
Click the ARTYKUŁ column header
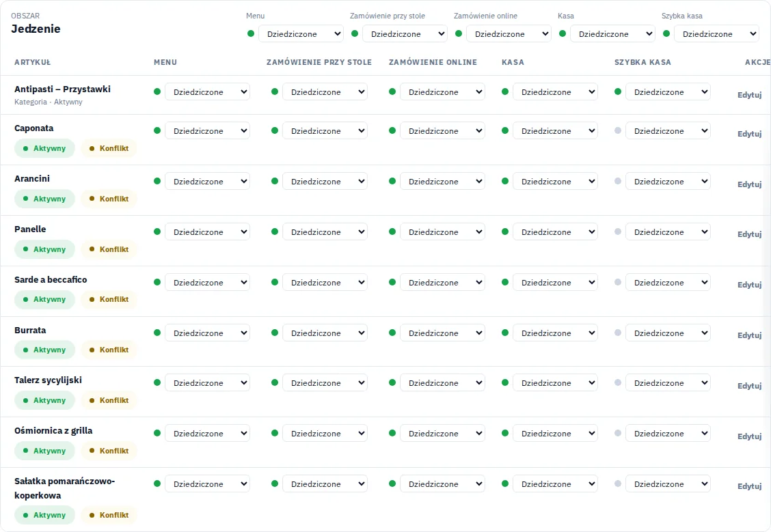coord(32,62)
